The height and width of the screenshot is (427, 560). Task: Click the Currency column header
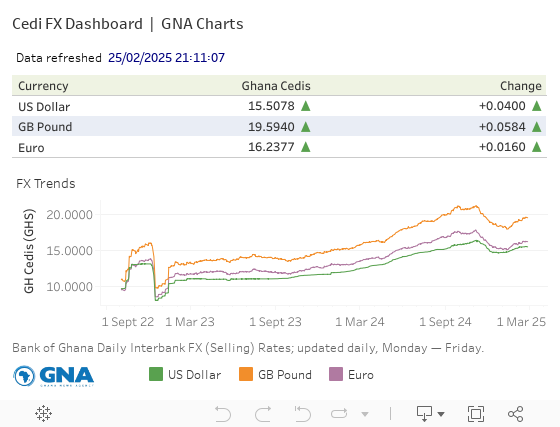43,86
